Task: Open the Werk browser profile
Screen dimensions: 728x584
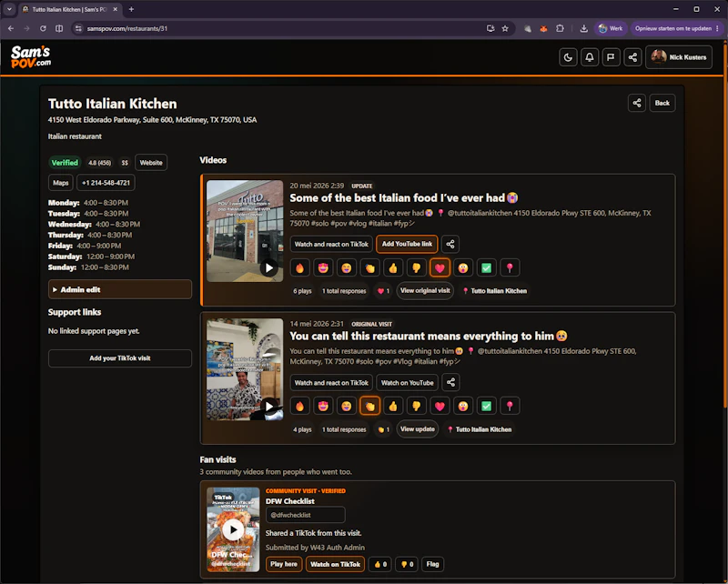Action: tap(611, 28)
